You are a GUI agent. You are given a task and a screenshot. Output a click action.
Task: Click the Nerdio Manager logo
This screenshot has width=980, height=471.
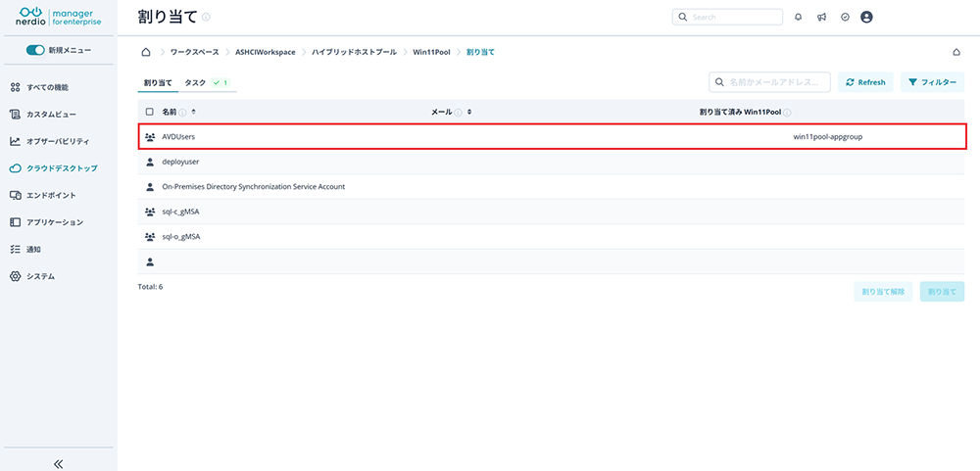59,17
